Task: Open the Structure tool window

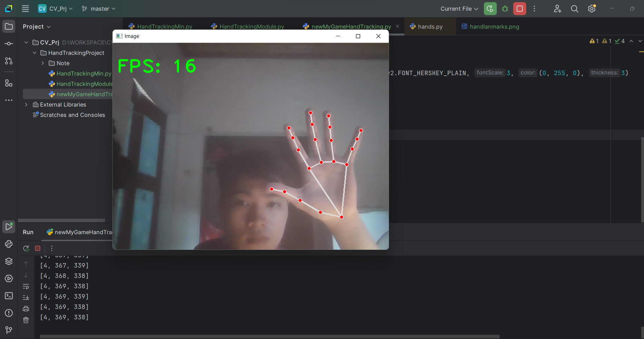Action: [x=9, y=83]
